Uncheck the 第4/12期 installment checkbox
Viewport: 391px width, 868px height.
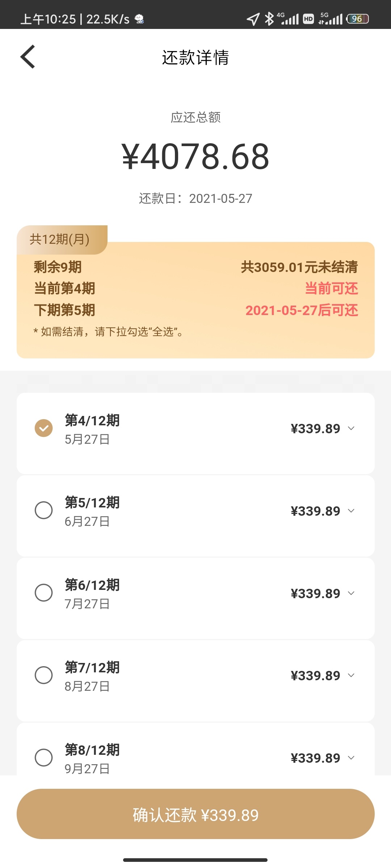coord(43,428)
